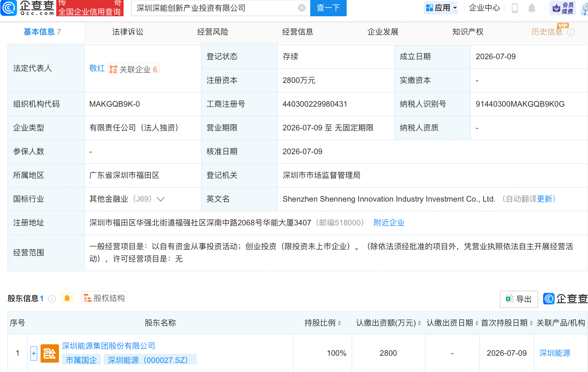
Task: Click the 深圳能源 (000027.SZ) stock tag
Action: pos(150,360)
